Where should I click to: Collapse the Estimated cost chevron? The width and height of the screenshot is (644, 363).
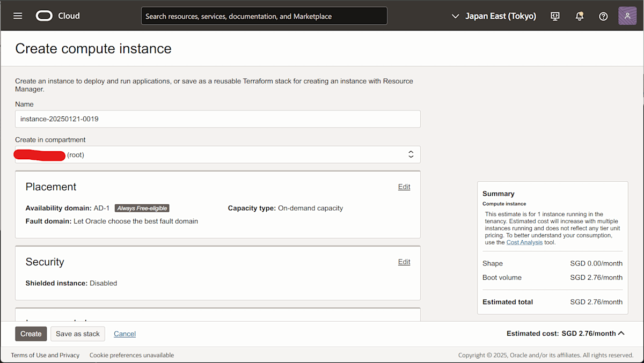click(x=621, y=334)
